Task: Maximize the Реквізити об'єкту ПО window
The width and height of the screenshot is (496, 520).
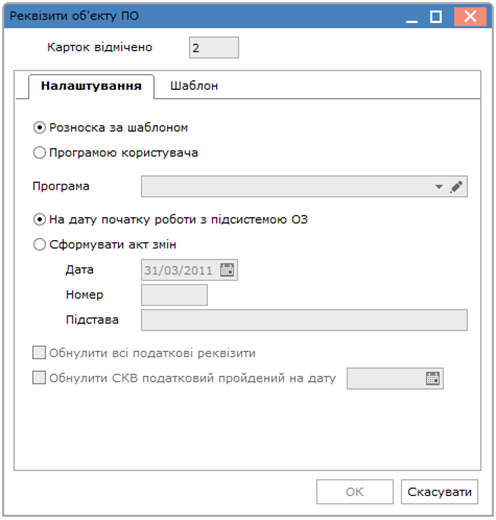Action: tap(436, 17)
